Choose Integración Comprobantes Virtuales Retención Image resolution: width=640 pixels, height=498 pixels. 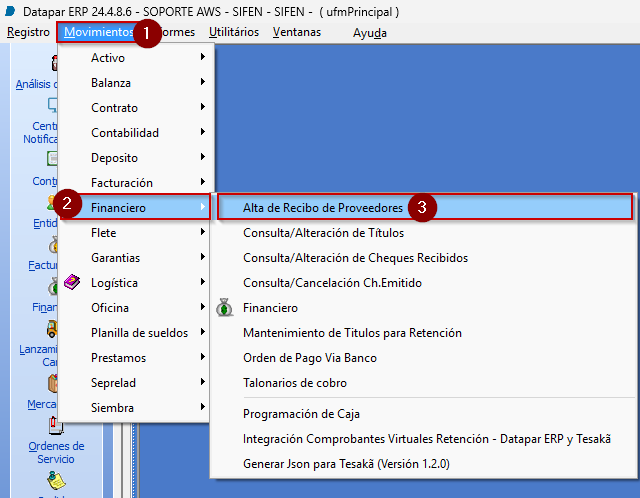tap(424, 438)
